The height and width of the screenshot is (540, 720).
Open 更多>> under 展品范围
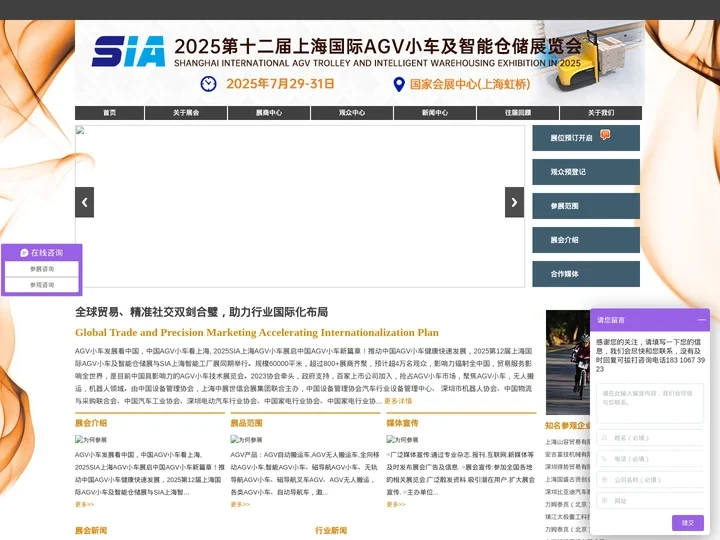240,504
